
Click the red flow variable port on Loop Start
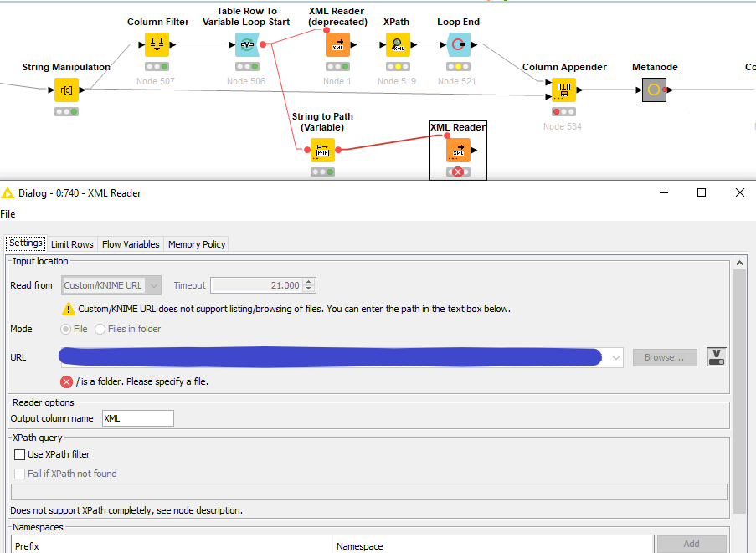263,44
